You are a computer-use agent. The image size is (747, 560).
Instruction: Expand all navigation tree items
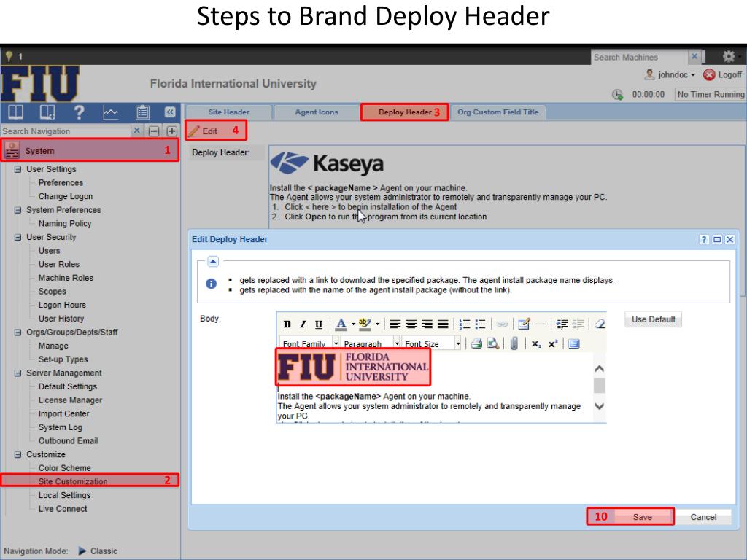point(171,131)
